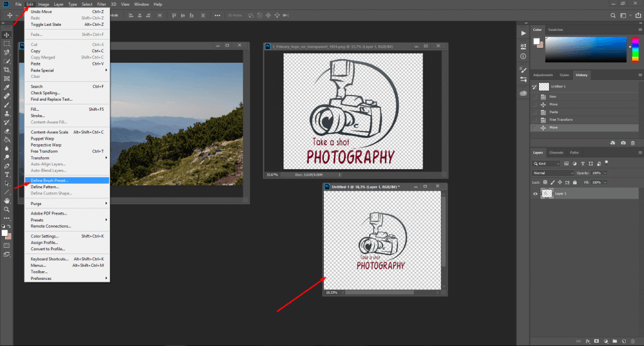
Task: Select the Hand tool
Action: click(x=6, y=201)
